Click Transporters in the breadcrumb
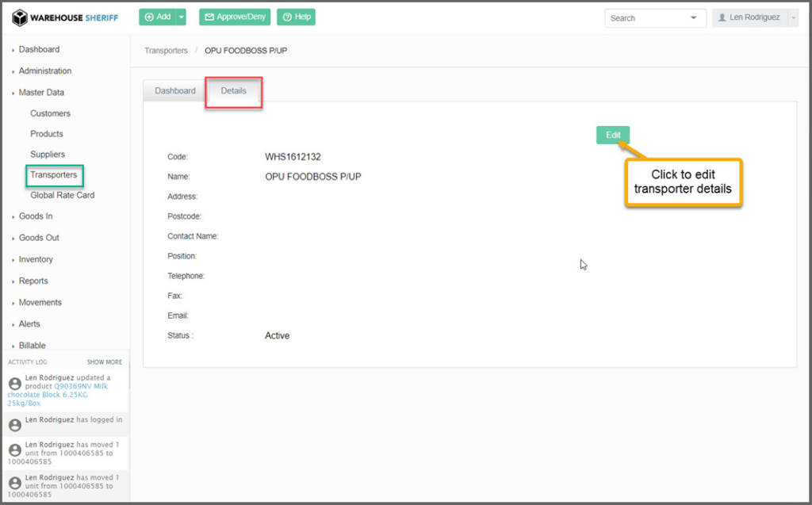 pos(166,51)
